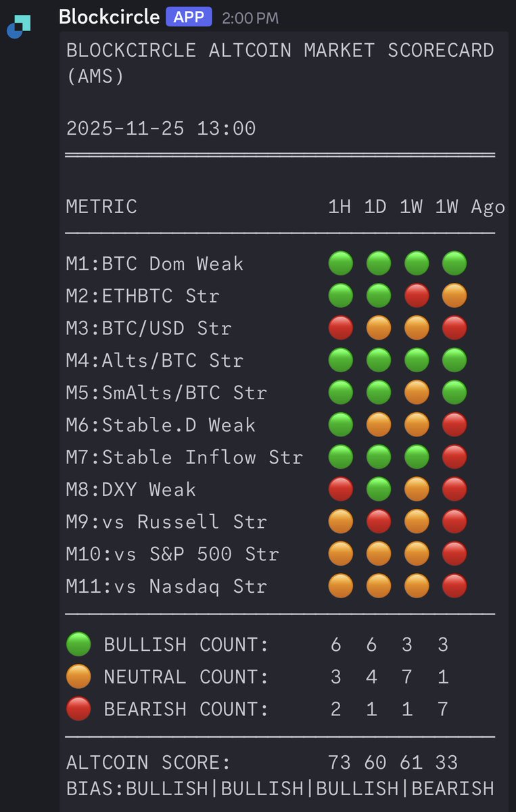Click the METRIC column header
This screenshot has width=516, height=812.
[x=101, y=206]
